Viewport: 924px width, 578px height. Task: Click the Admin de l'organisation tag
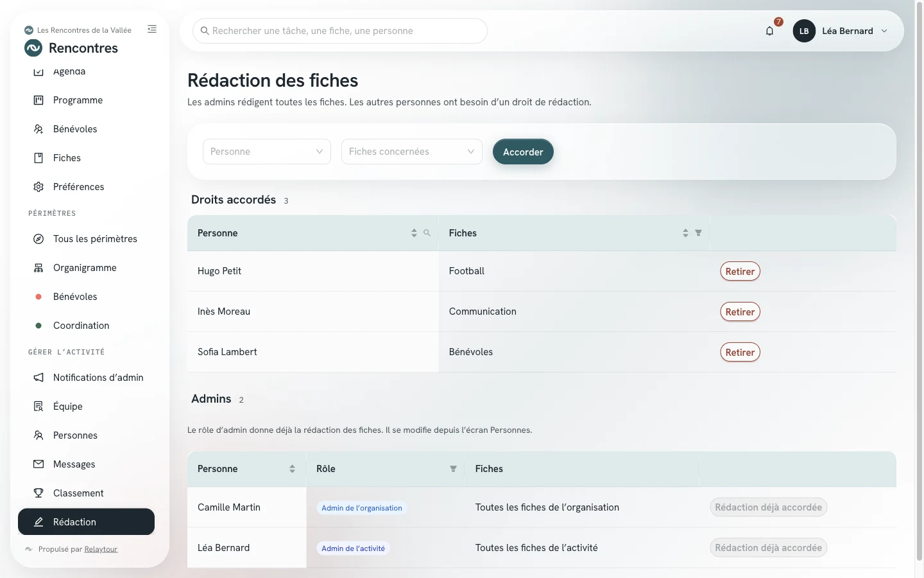click(362, 508)
